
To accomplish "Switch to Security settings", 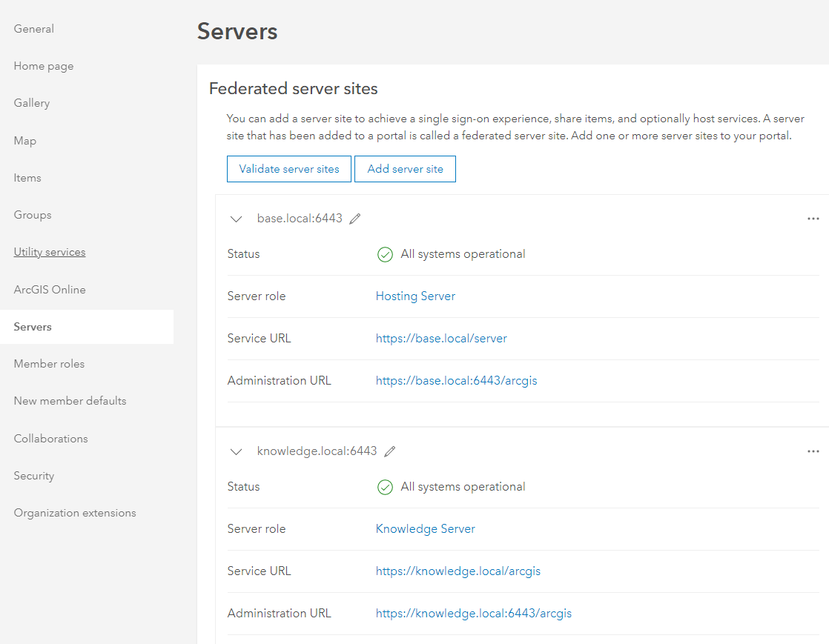I will pos(33,475).
